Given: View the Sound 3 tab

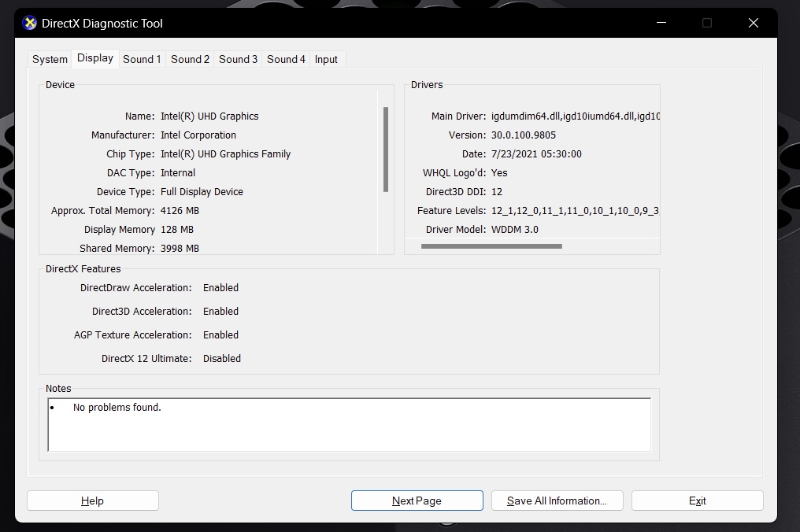Looking at the screenshot, I should (238, 59).
